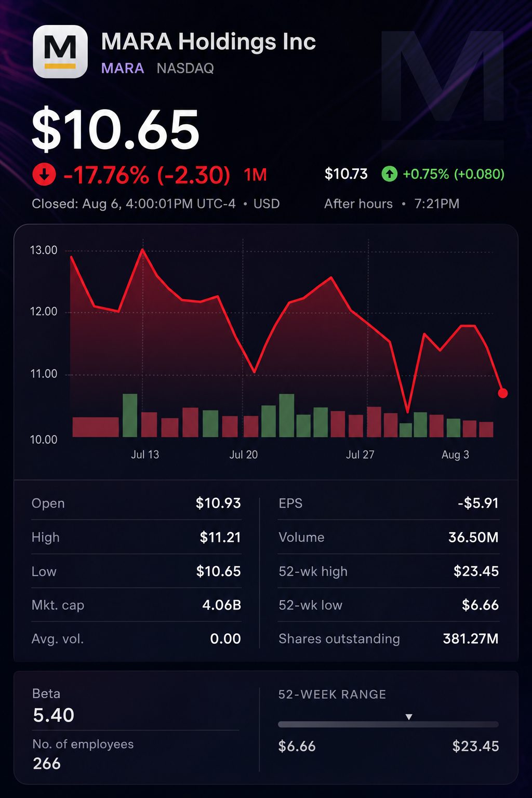Click the -17.76% (-2.30) change value

(x=147, y=175)
